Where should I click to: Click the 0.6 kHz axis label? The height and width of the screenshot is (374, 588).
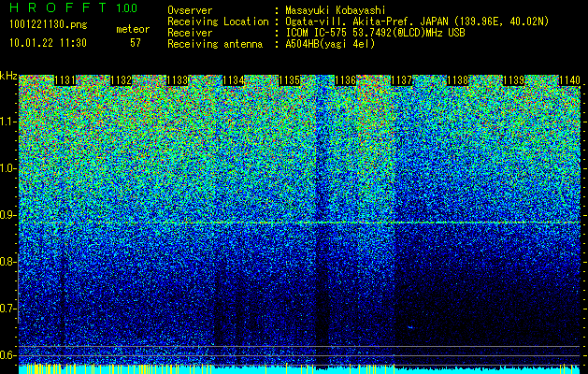point(7,355)
